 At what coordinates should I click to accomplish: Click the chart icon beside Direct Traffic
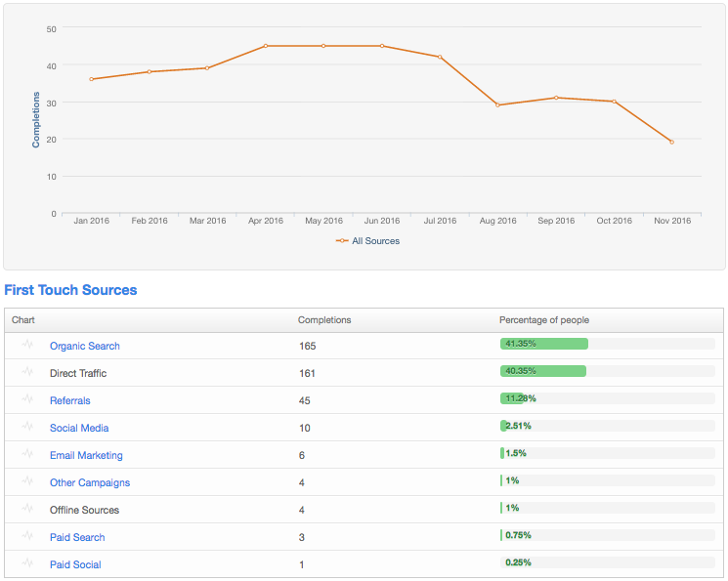[27, 372]
